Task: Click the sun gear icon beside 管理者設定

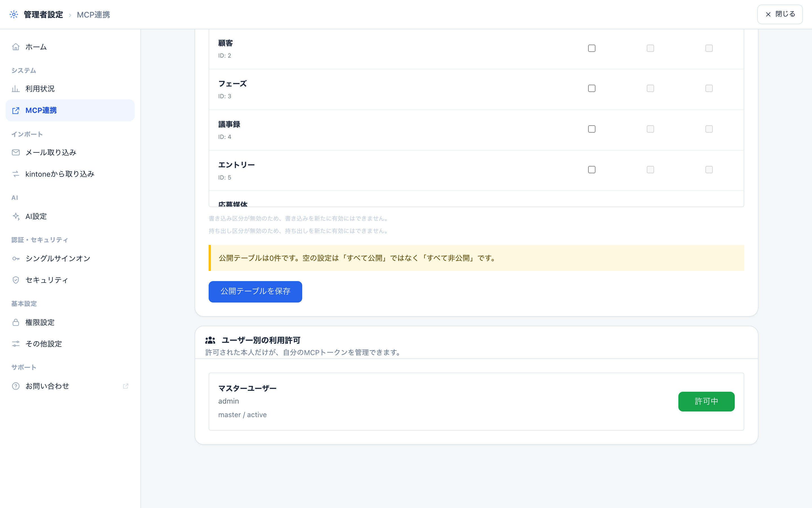Action: (x=14, y=14)
